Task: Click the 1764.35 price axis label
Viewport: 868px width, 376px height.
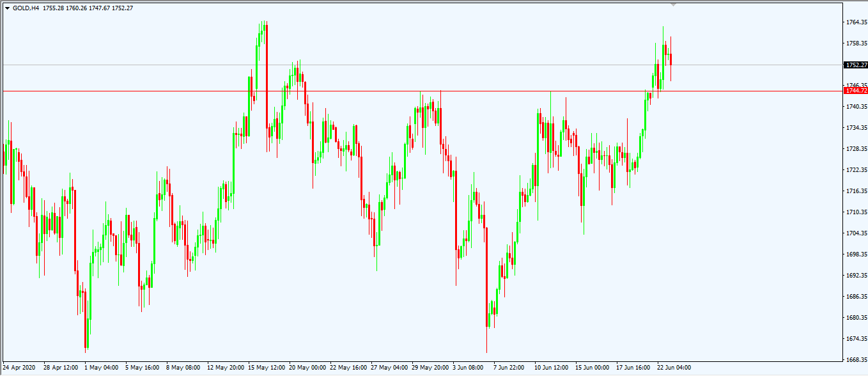Action: (x=856, y=22)
